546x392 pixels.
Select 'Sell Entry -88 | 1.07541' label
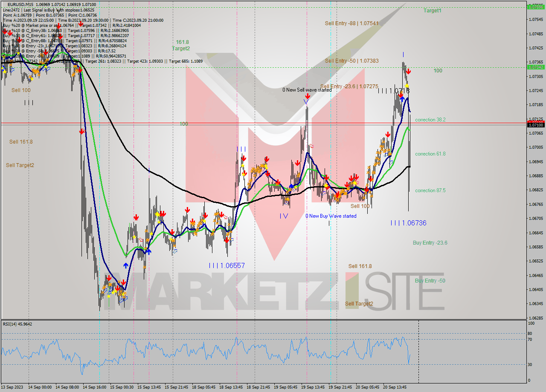tap(351, 23)
